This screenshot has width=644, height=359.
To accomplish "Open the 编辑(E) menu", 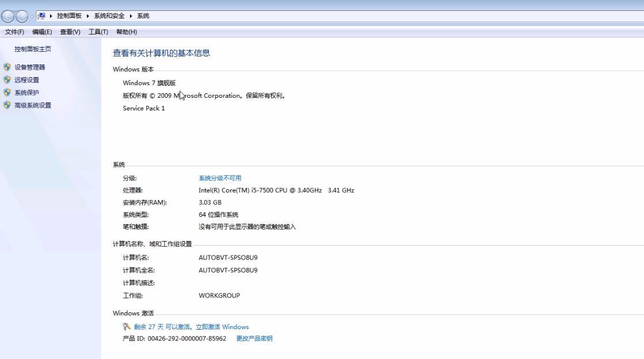I will pos(42,32).
